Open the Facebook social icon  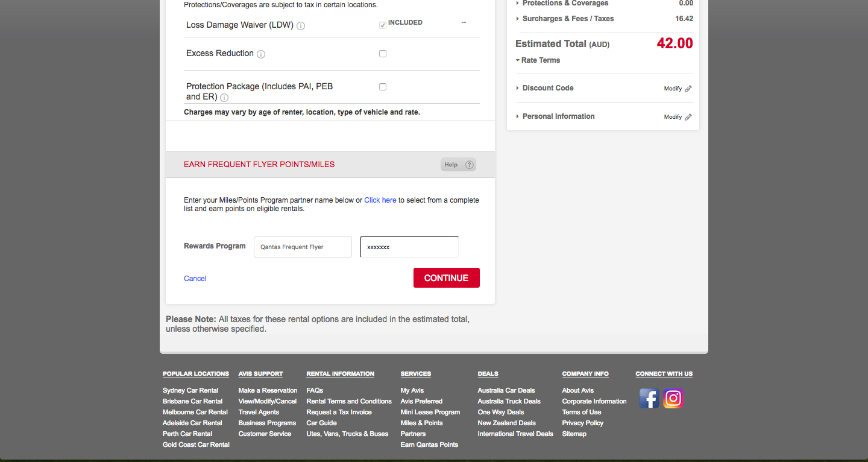coord(649,399)
